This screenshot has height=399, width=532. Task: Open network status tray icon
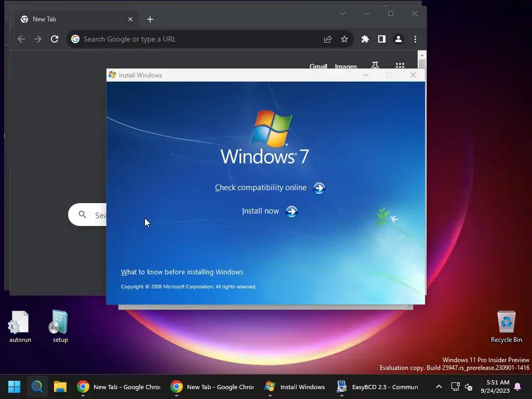455,387
